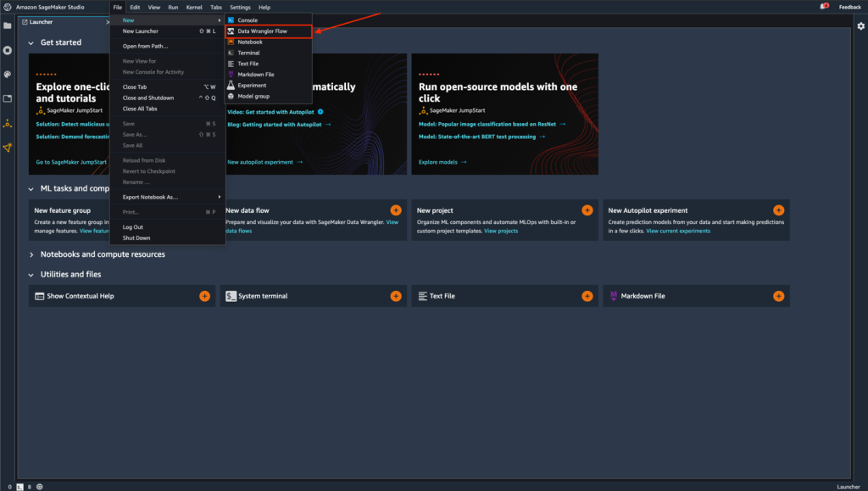Click plus icon on Markdown File card

coord(779,296)
